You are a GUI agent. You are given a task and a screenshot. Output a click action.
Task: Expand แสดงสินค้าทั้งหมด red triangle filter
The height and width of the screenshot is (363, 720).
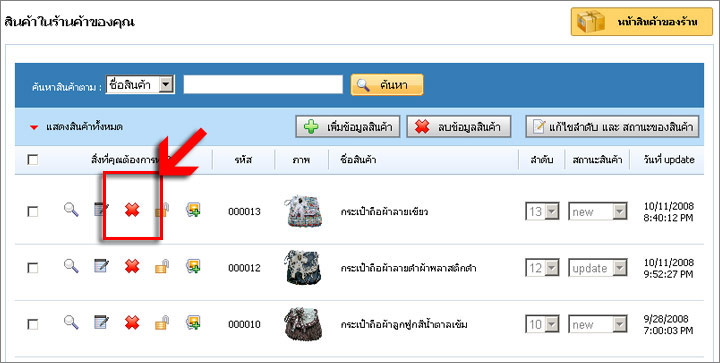[34, 128]
